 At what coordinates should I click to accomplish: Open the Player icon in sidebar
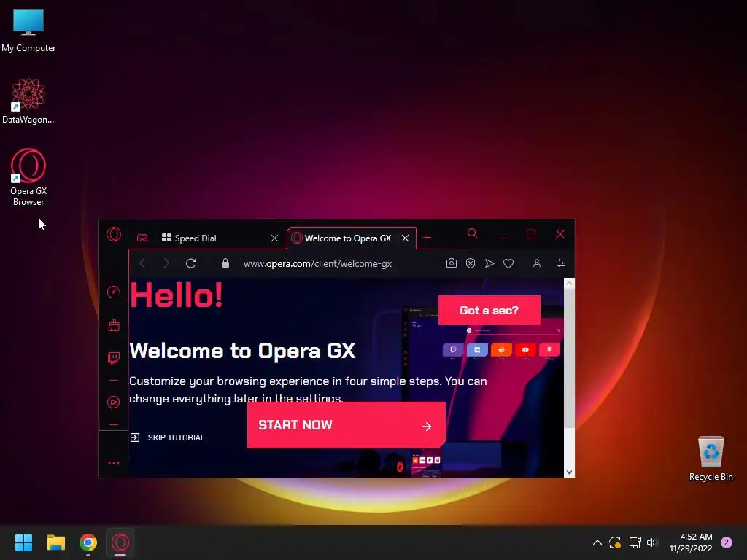click(113, 402)
